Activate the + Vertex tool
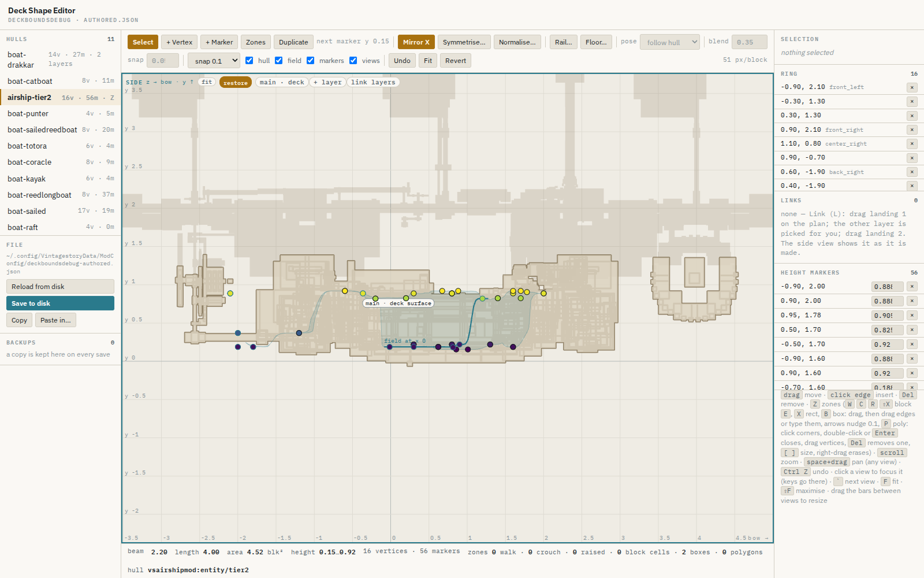 pyautogui.click(x=179, y=42)
